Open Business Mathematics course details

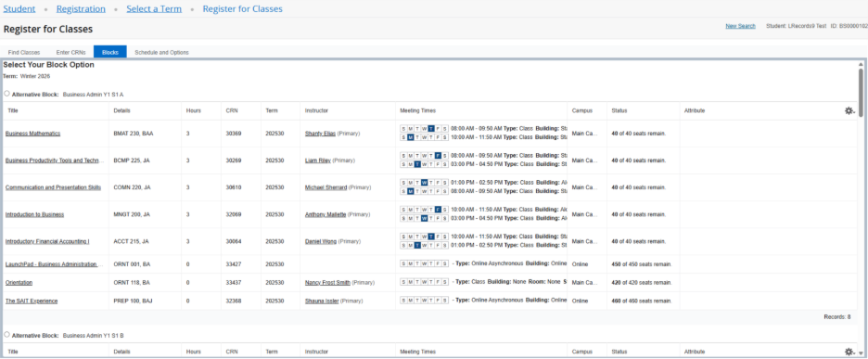32,134
